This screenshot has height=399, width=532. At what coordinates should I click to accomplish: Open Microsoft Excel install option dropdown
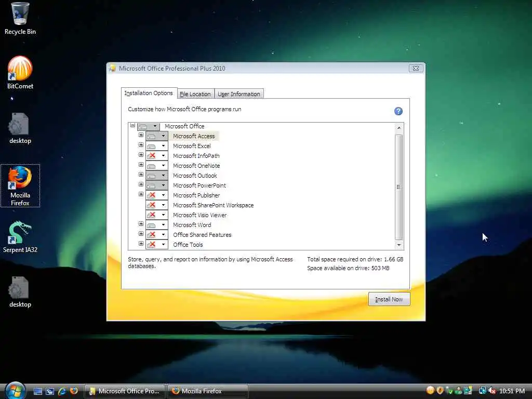click(157, 146)
